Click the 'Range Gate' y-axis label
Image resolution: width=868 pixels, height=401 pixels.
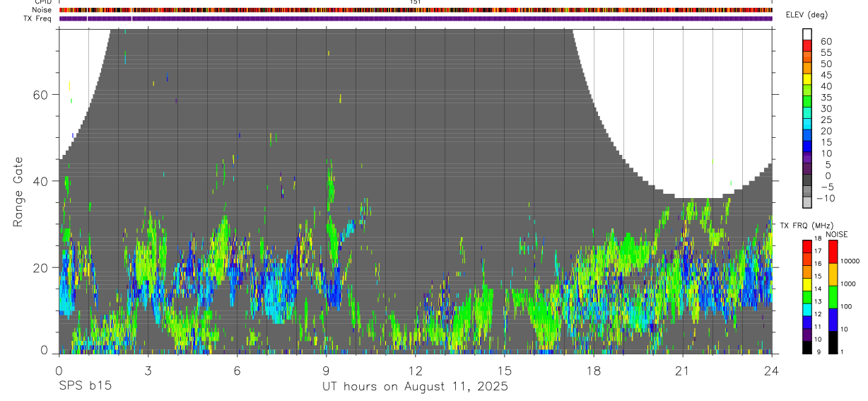point(18,192)
